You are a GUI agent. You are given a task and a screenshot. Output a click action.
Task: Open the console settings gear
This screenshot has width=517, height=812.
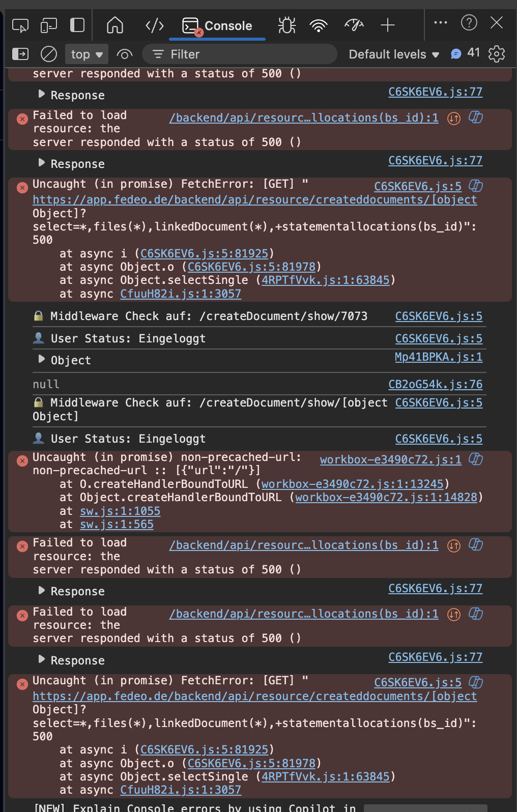point(497,54)
